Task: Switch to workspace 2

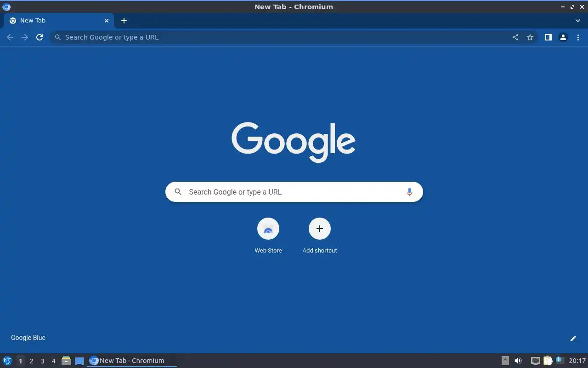Action: (31, 361)
